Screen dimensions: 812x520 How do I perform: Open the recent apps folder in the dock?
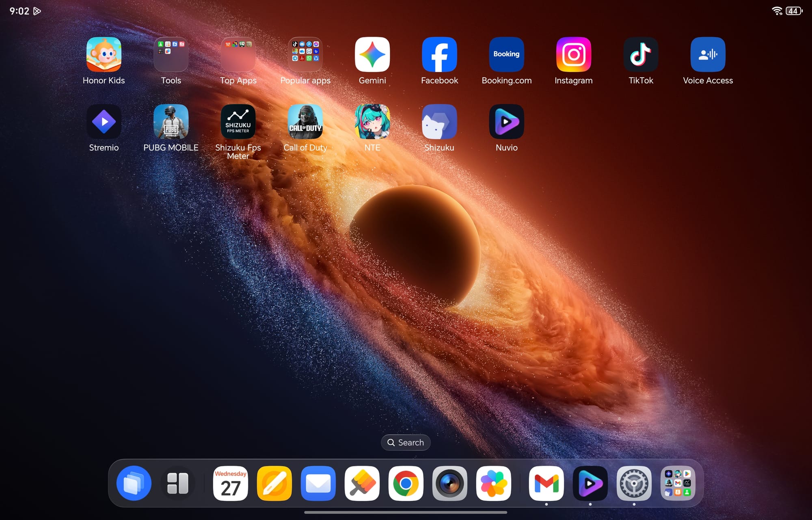678,483
